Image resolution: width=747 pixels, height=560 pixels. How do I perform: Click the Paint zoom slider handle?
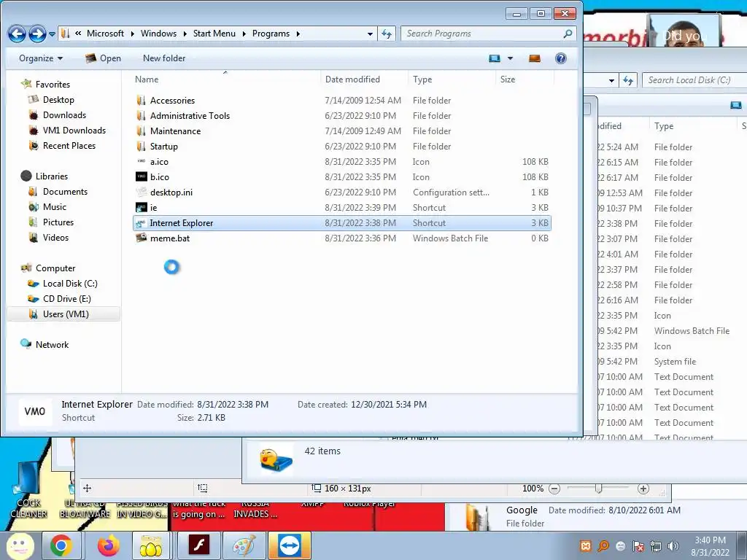point(599,489)
